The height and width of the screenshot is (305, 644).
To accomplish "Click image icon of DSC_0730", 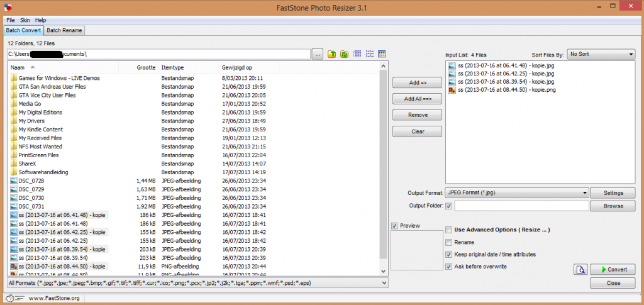I will [x=14, y=198].
